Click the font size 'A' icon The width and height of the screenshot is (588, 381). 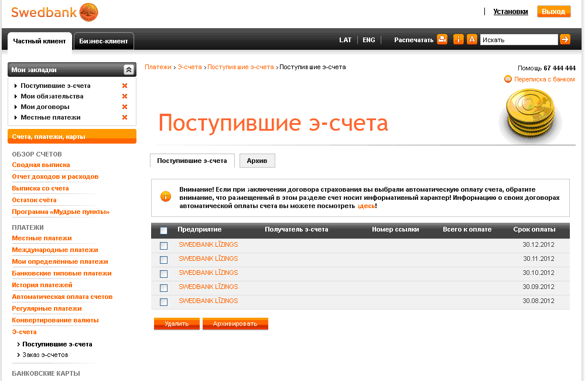pyautogui.click(x=472, y=39)
